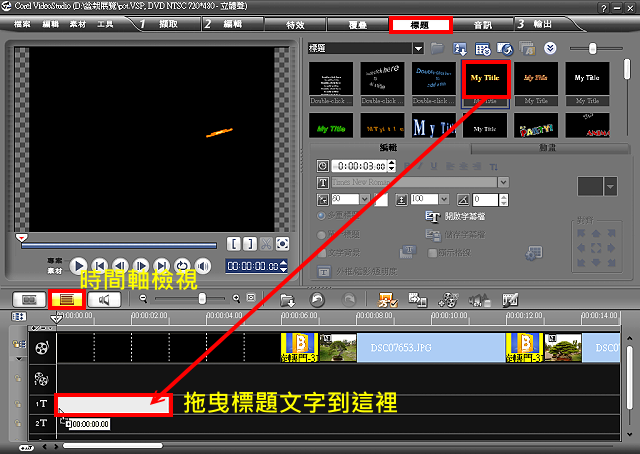640x454 pixels.
Task: Toggle repeat playback
Action: [x=182, y=266]
